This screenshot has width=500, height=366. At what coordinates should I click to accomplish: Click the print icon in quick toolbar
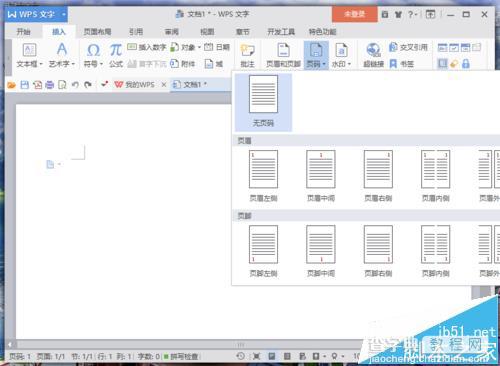coord(50,85)
